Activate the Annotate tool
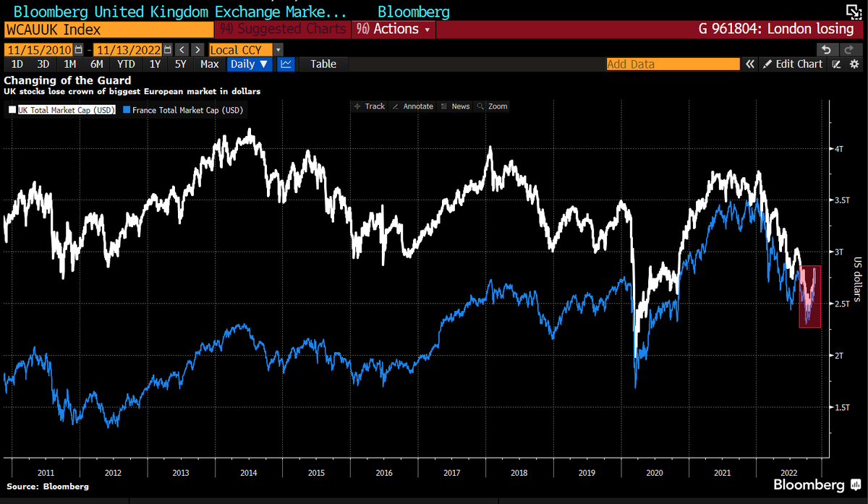 point(412,106)
